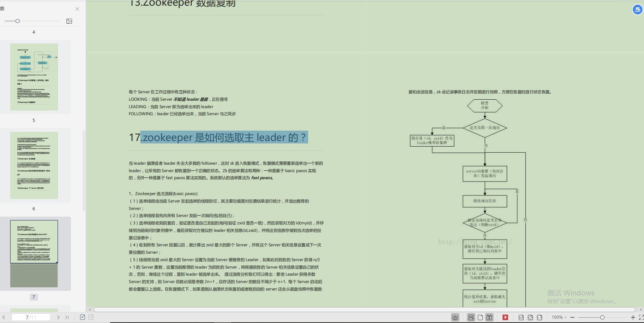Adjust the zoom slider handle
Viewport: 644px width, 323px height.
(x=602, y=317)
